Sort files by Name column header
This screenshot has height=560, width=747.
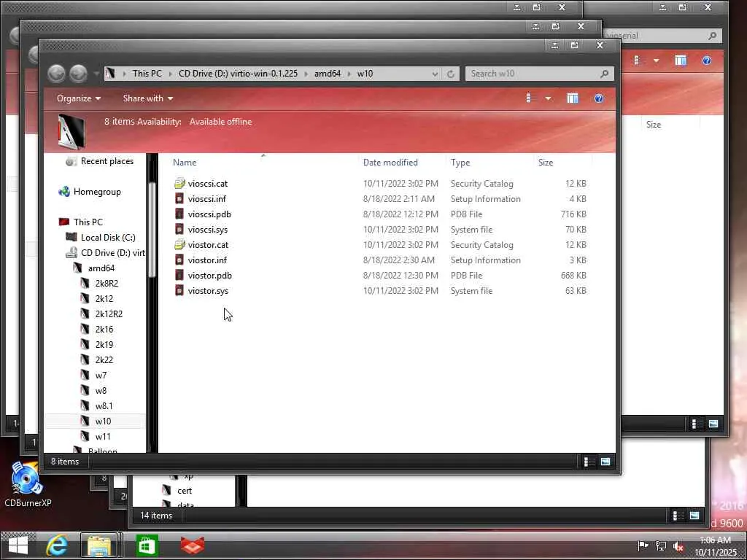point(263,163)
